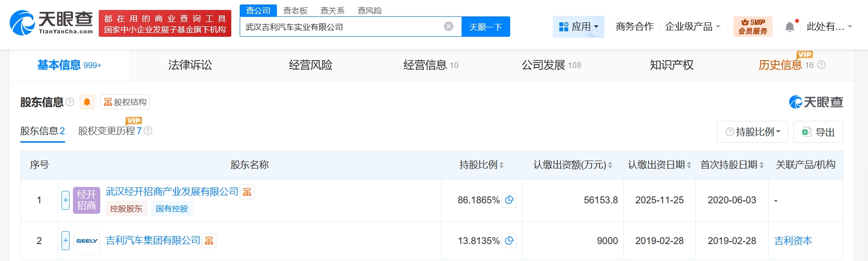The height and width of the screenshot is (261, 868).
Task: Click the help icon next to 历史信息
Action: [821, 65]
